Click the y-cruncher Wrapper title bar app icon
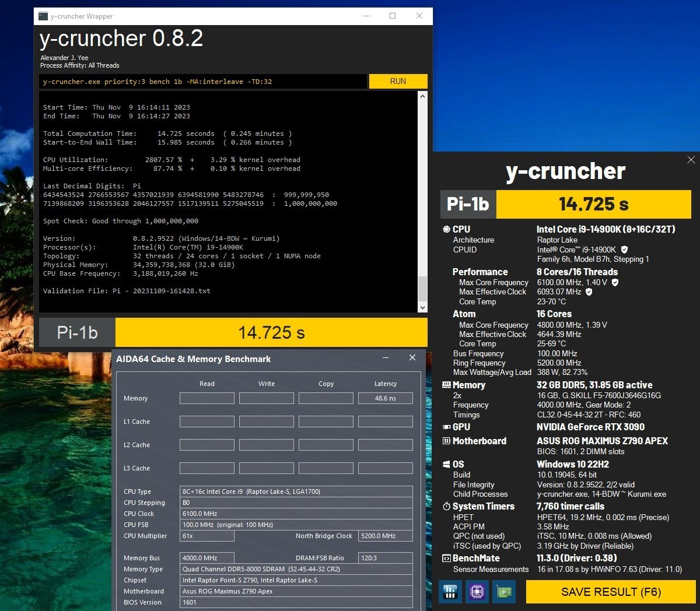700x611 pixels. 43,16
